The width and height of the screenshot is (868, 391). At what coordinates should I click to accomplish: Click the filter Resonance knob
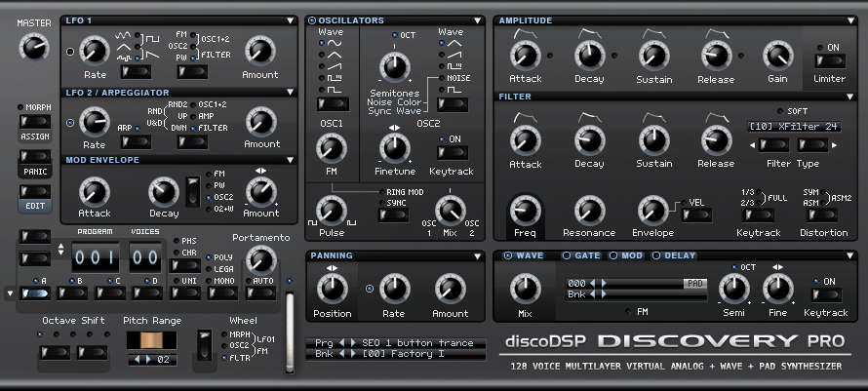click(x=589, y=209)
